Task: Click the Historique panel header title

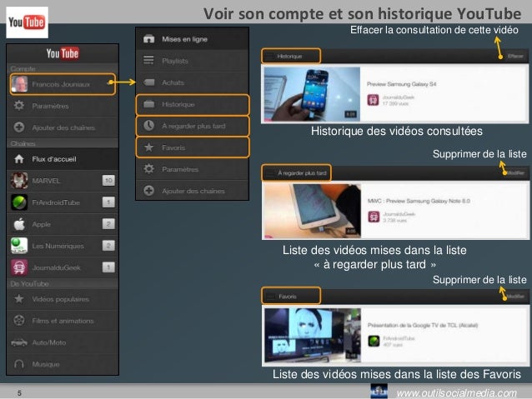Action: point(289,57)
